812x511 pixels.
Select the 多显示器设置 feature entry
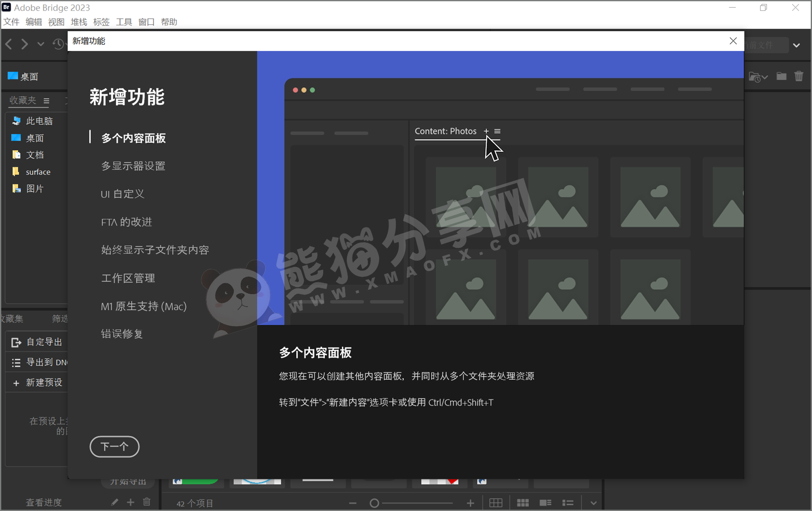(133, 166)
